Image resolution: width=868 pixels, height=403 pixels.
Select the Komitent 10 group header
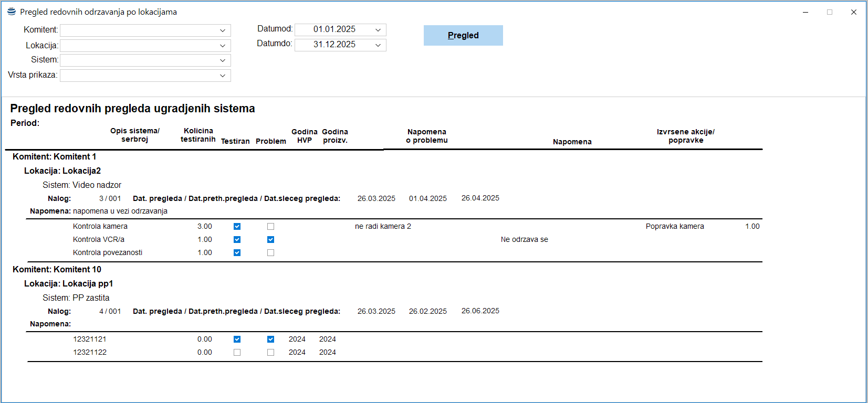click(57, 269)
